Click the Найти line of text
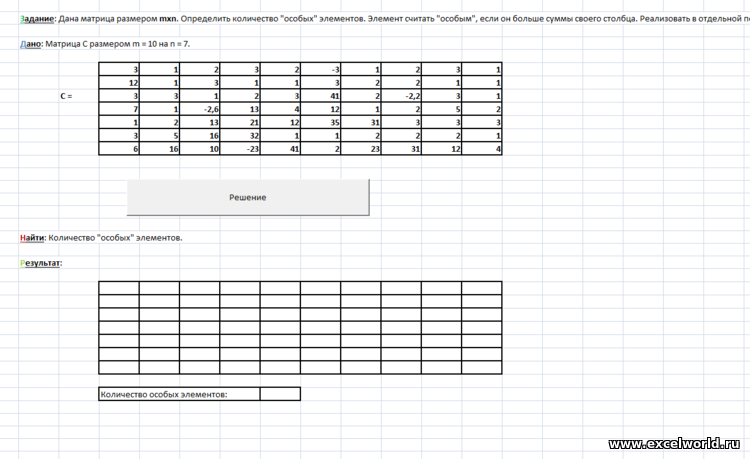750x459 pixels. pos(101,238)
